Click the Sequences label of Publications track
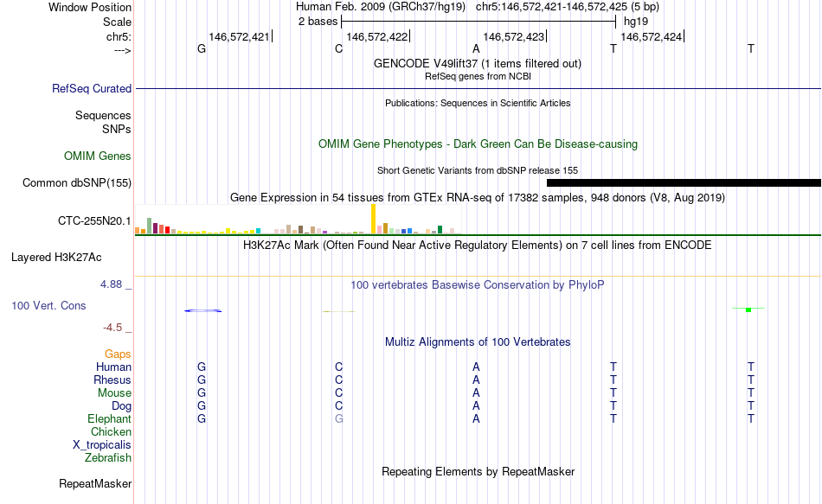822x504 pixels. tap(103, 115)
